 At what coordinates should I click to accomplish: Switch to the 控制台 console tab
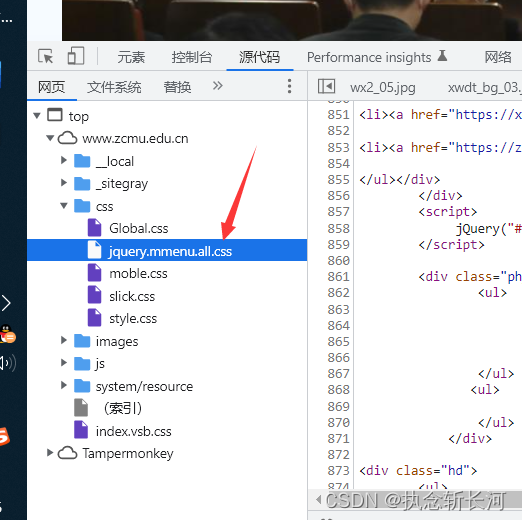(x=192, y=57)
